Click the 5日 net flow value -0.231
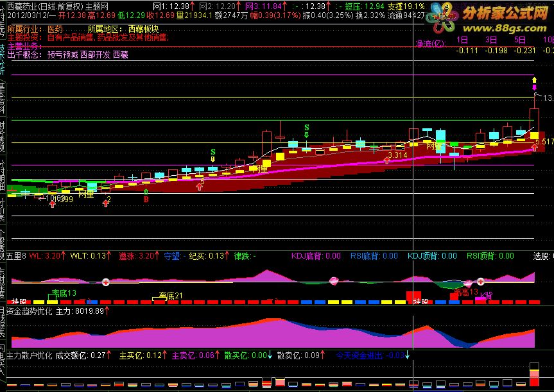 524,51
